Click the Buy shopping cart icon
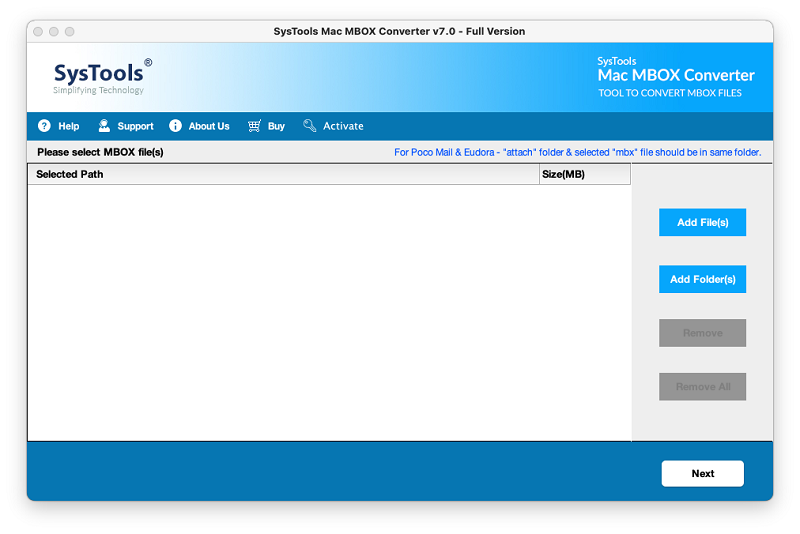The width and height of the screenshot is (800, 534). click(x=254, y=126)
